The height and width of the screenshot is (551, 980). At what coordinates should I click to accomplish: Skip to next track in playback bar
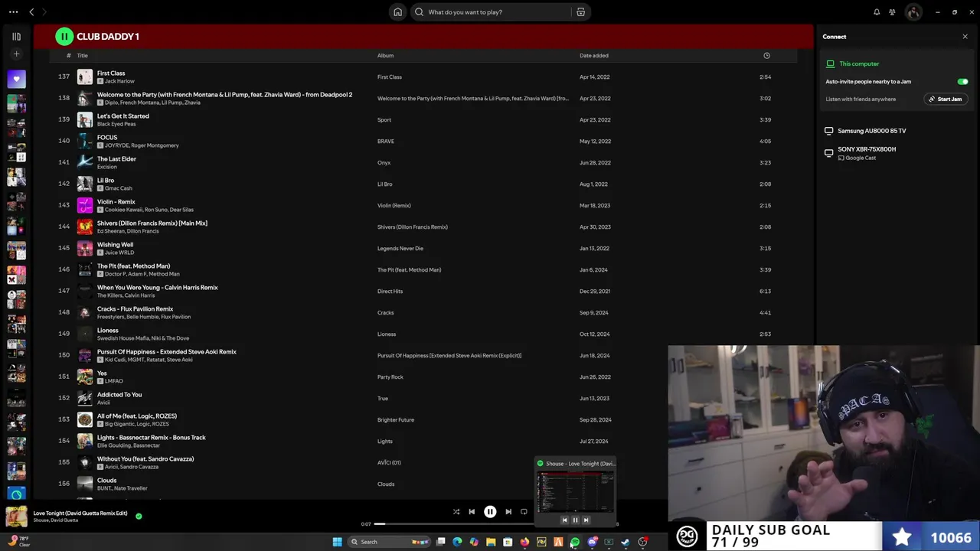tap(508, 512)
